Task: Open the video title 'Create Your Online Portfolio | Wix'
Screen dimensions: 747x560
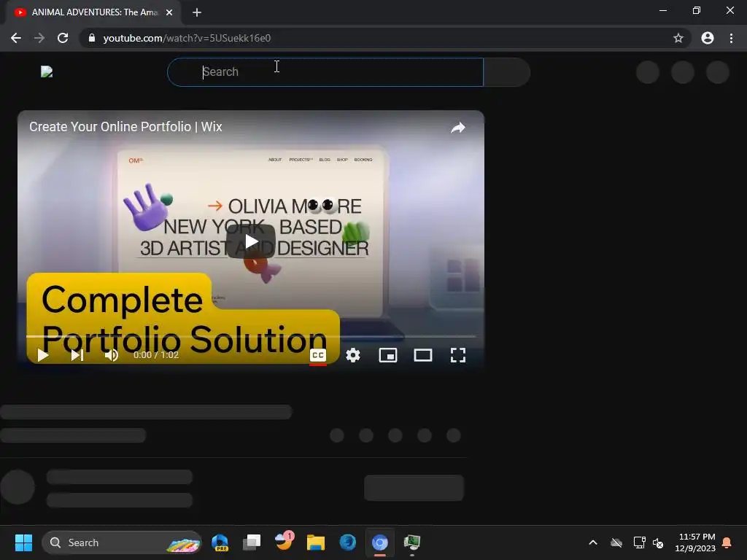Action: click(x=125, y=127)
